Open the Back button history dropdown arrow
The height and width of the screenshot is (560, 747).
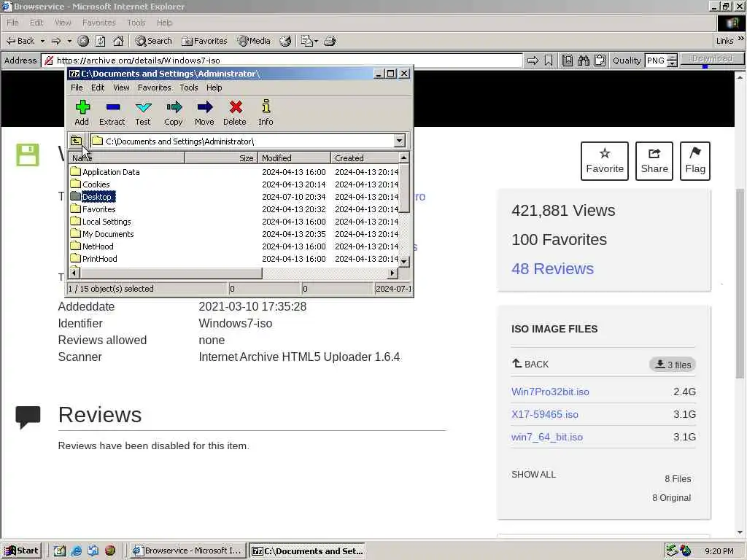click(42, 41)
